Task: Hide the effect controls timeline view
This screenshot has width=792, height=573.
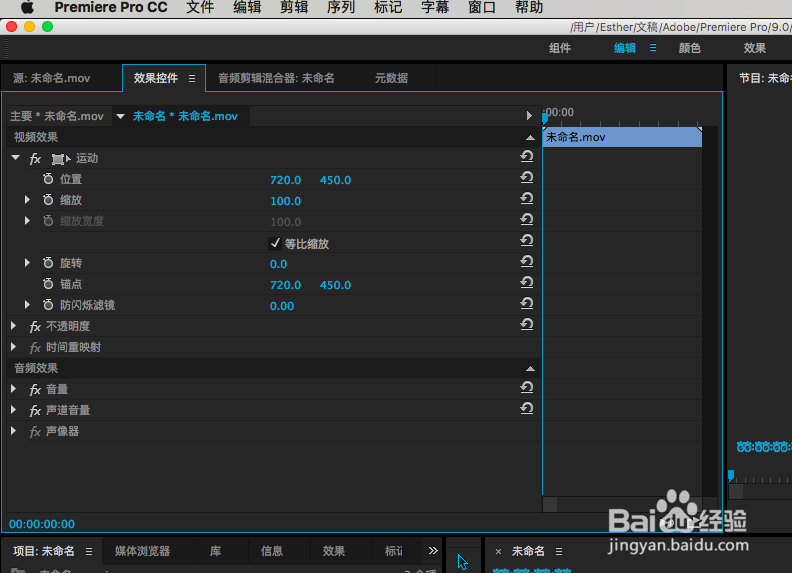Action: (529, 116)
